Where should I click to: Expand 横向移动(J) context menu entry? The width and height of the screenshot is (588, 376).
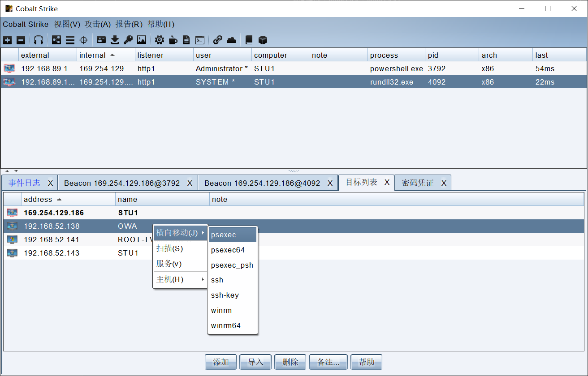[x=180, y=233]
